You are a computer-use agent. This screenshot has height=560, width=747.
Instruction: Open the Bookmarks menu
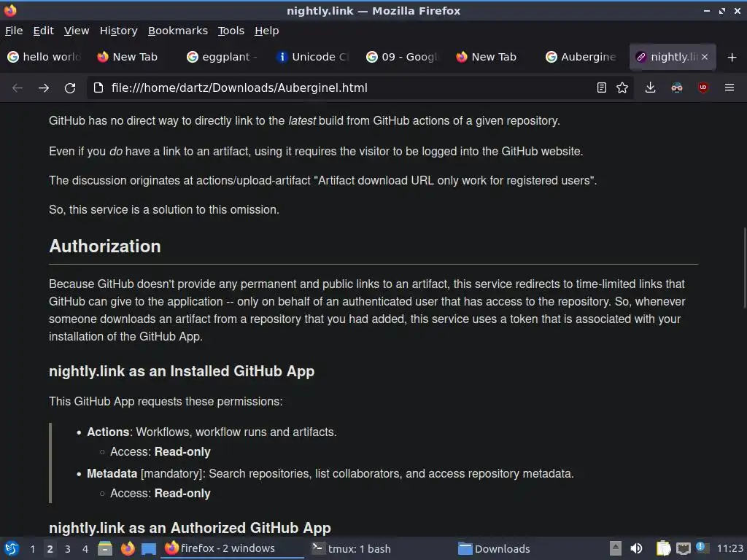click(178, 31)
